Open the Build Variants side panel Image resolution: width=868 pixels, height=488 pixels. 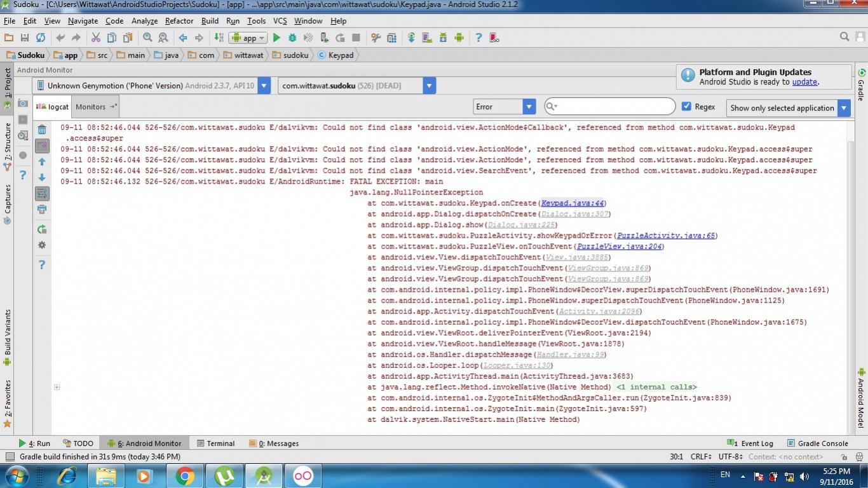coord(8,338)
